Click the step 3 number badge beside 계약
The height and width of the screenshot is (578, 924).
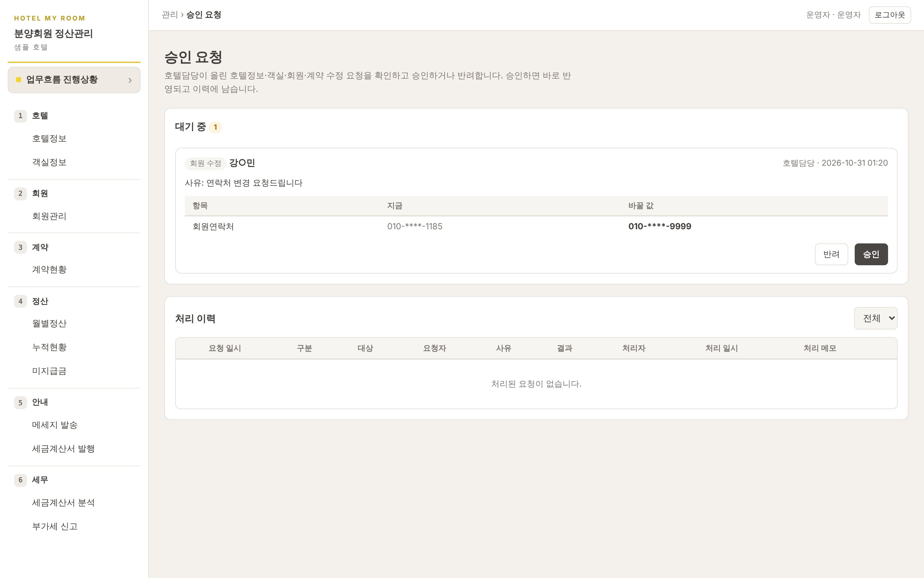point(21,247)
